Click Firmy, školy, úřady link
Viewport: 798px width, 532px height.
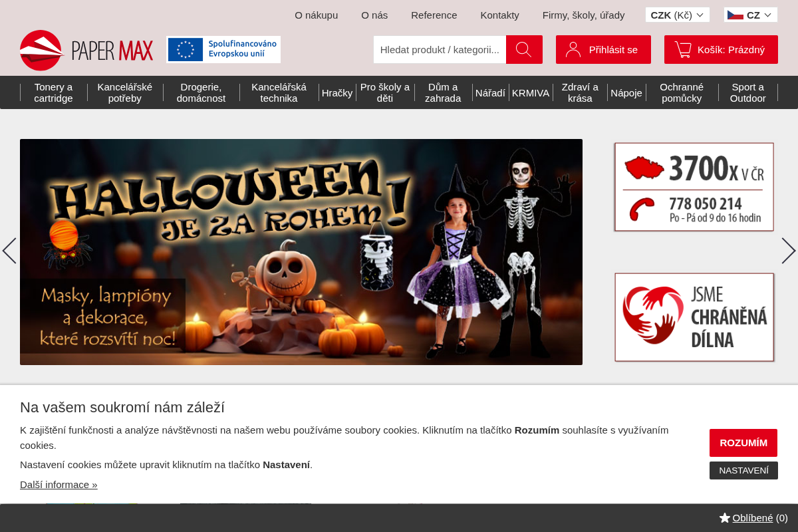584,15
